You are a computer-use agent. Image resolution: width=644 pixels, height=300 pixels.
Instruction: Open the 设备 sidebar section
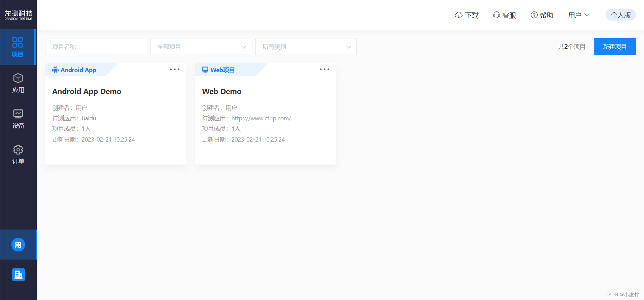click(18, 119)
